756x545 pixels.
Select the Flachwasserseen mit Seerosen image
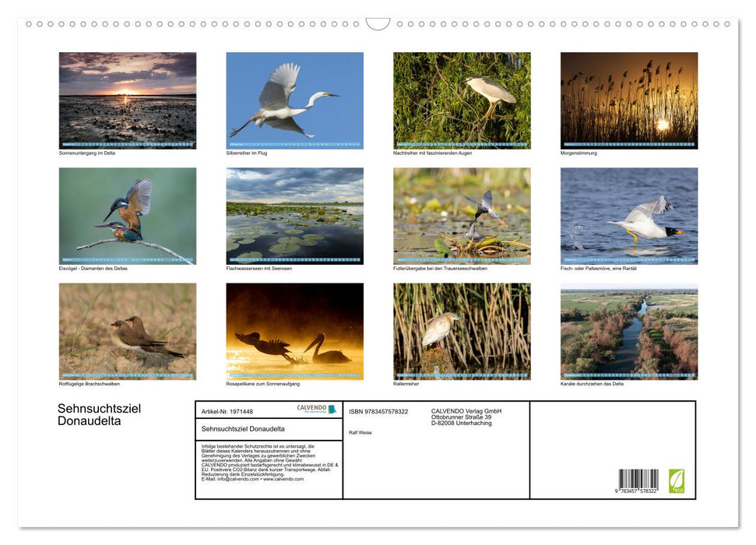294,216
